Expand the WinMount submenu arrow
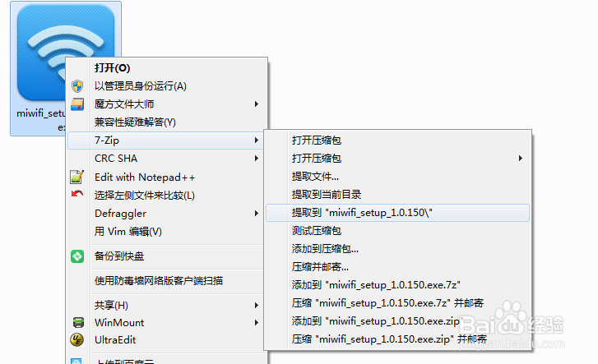The height and width of the screenshot is (364, 598). click(x=257, y=322)
